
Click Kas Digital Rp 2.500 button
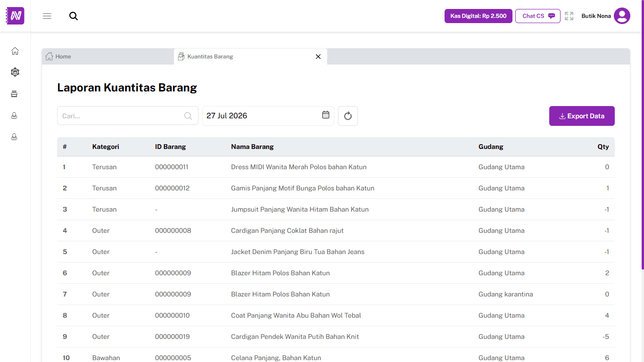pyautogui.click(x=479, y=16)
